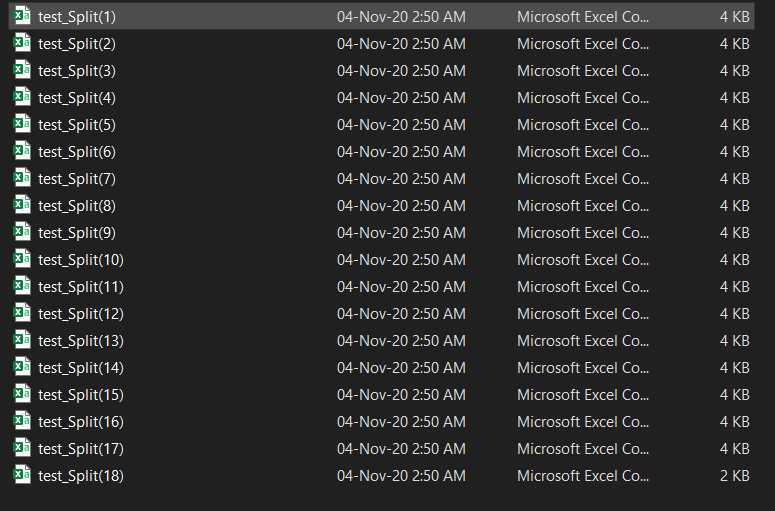
Task: Click the test_Split(4) file name
Action: [77, 98]
